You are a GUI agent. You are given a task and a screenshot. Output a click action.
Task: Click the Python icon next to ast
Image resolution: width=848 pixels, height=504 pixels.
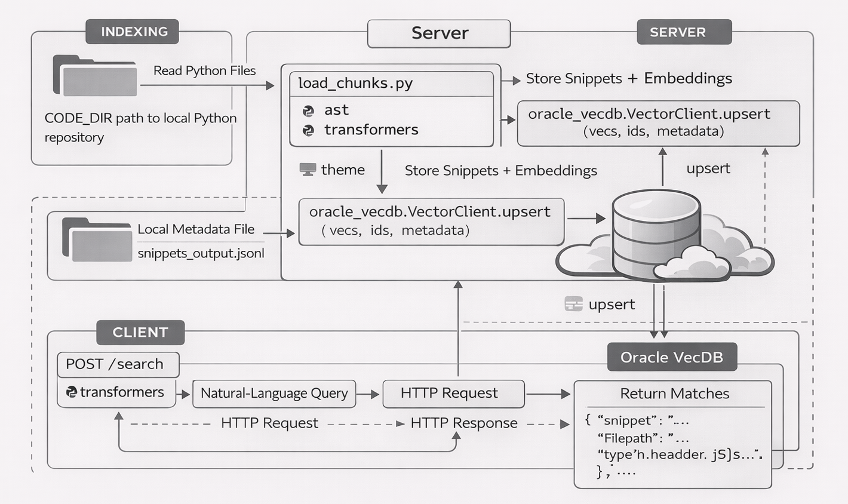[x=308, y=110]
